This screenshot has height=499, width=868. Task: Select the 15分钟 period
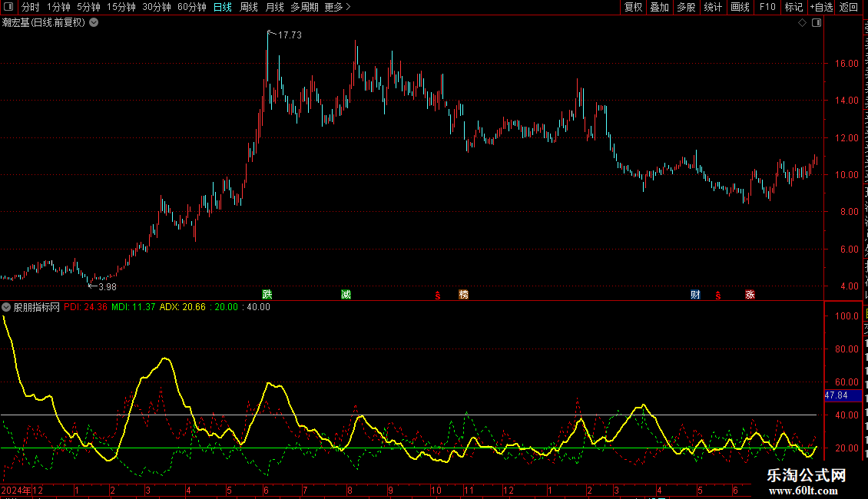(x=121, y=7)
